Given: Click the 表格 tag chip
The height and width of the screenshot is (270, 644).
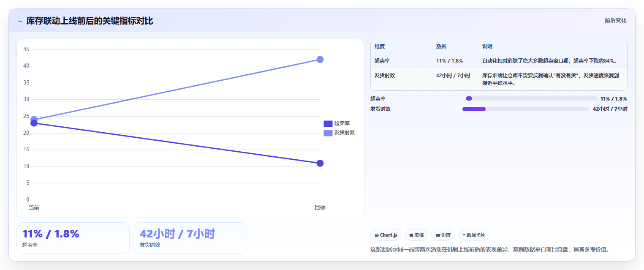Looking at the screenshot, I should [416, 235].
